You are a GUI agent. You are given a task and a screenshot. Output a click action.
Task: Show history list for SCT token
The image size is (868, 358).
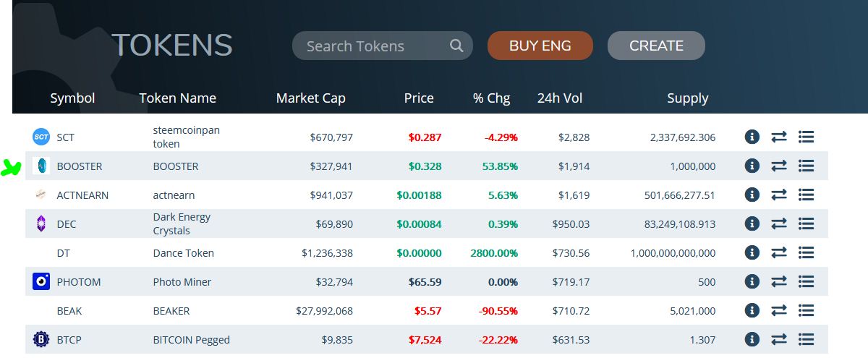(x=807, y=137)
